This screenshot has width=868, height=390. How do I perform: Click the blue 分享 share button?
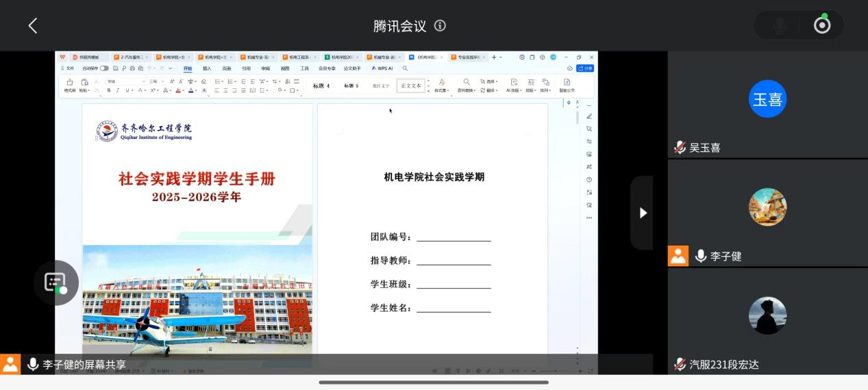585,68
